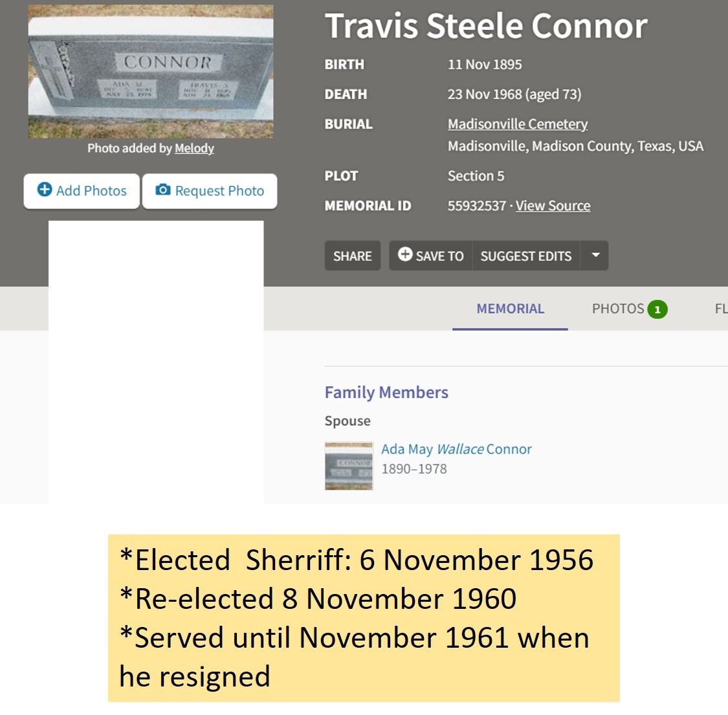
Task: Open the View Source link
Action: pos(553,206)
